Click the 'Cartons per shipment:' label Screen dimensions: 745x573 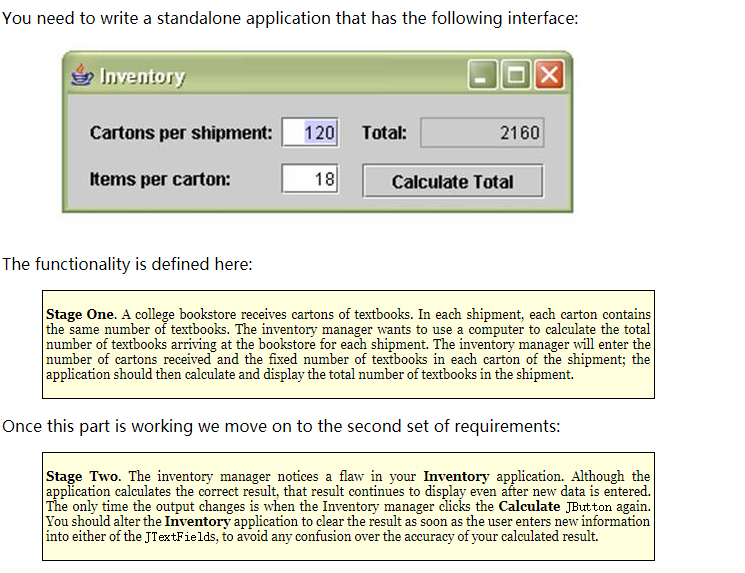coord(181,133)
